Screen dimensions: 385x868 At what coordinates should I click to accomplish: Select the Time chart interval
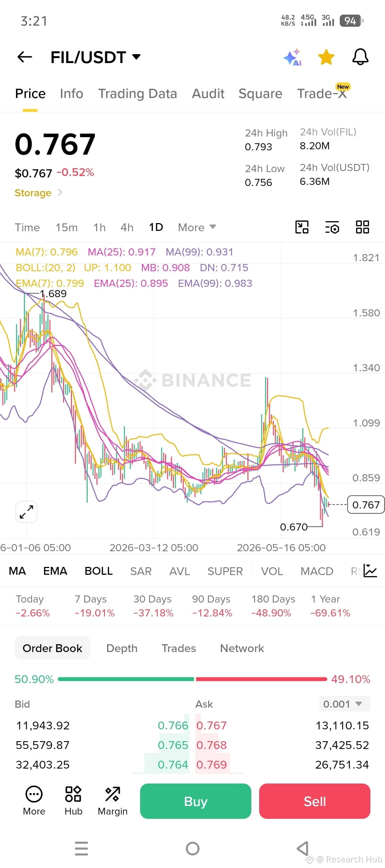coord(27,227)
